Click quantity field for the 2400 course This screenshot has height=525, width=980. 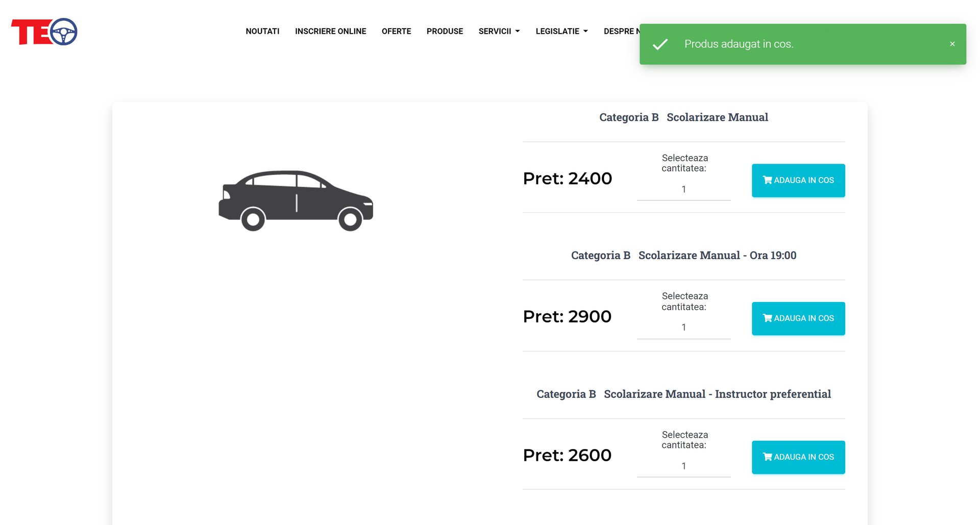tap(683, 189)
